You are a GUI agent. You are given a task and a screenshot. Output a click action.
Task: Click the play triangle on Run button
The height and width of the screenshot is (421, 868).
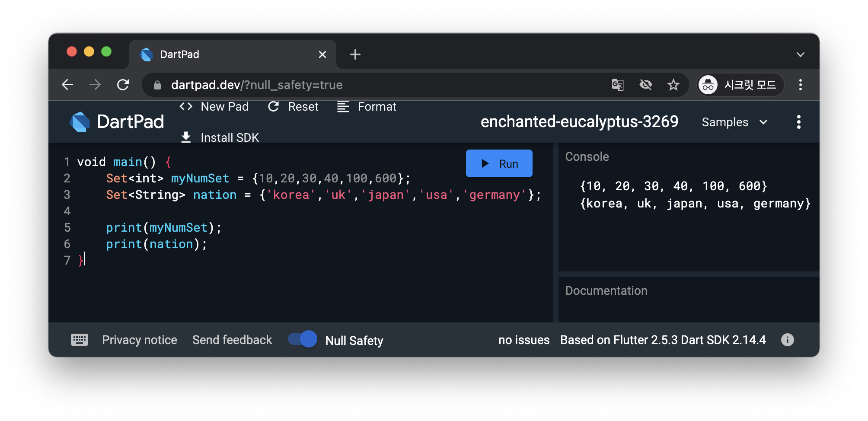[485, 163]
